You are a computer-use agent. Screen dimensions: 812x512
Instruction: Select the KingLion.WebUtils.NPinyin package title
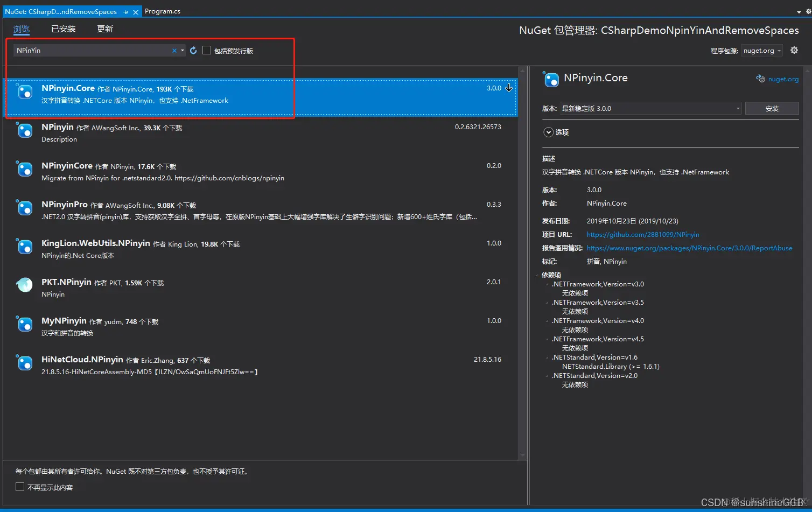pyautogui.click(x=96, y=243)
